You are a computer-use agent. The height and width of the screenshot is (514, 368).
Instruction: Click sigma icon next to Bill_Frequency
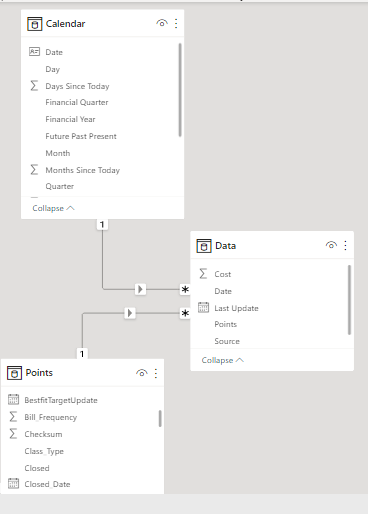point(13,417)
